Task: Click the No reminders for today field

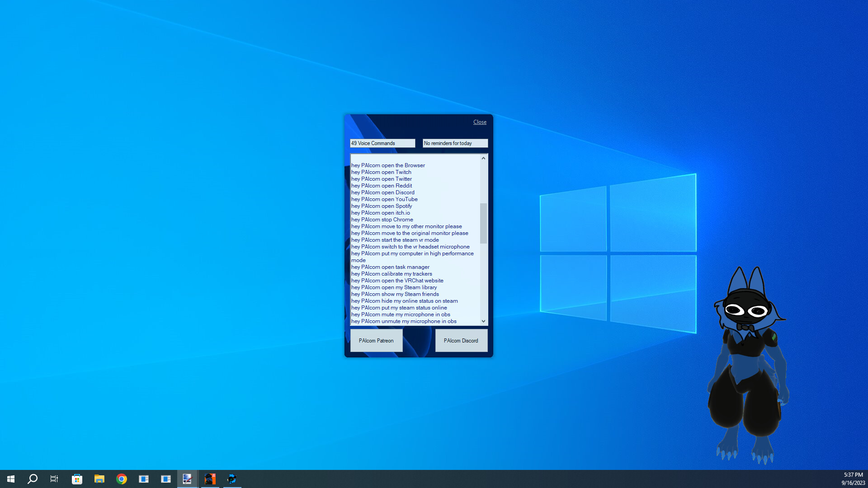Action: (x=455, y=143)
